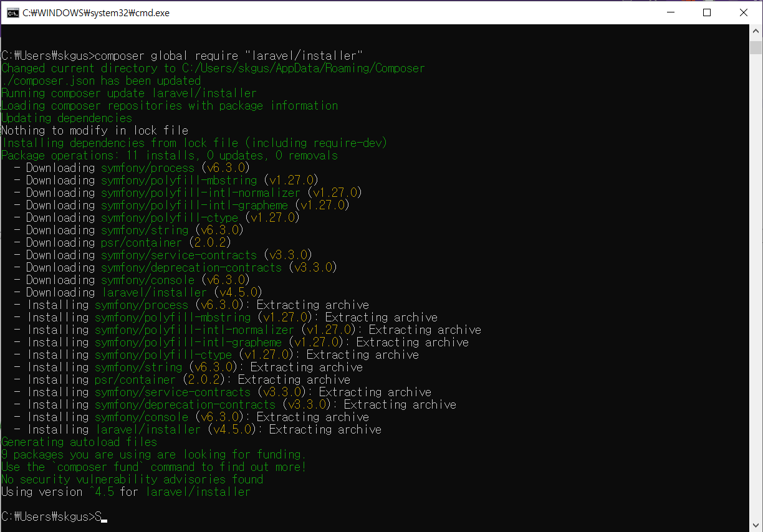The image size is (763, 532).
Task: Click 'Downloading symfony/process (v6.3.0)' line
Action: tap(132, 168)
